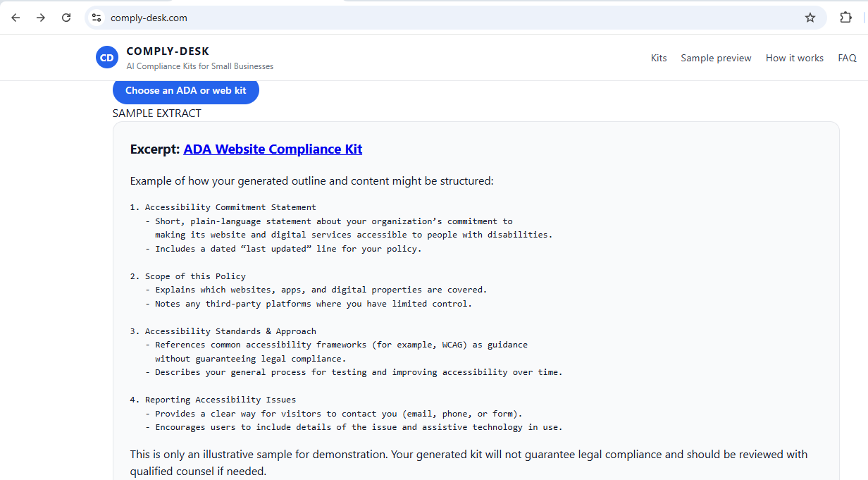The image size is (868, 480).
Task: Click the line about dated last updated policy
Action: click(x=283, y=249)
